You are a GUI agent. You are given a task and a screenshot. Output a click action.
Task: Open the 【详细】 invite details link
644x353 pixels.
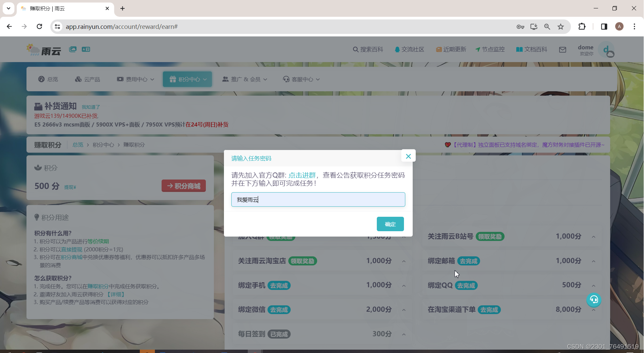[x=116, y=294]
